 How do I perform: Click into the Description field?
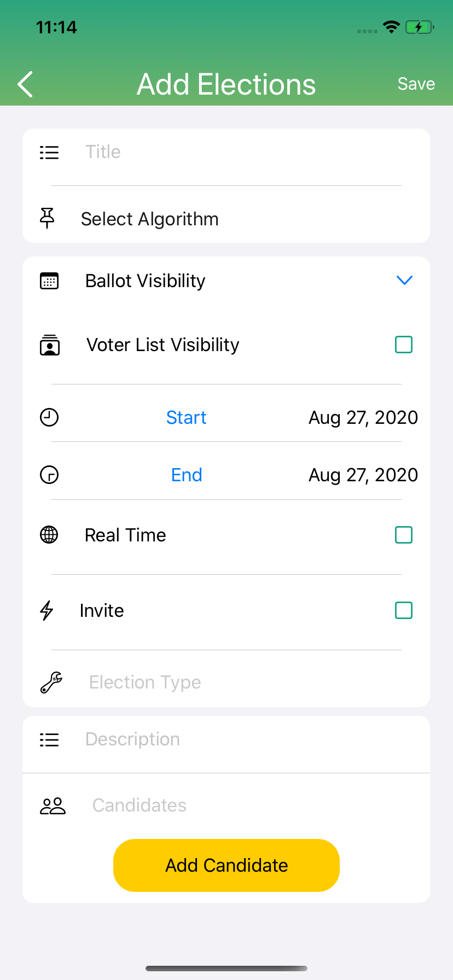(x=241, y=739)
